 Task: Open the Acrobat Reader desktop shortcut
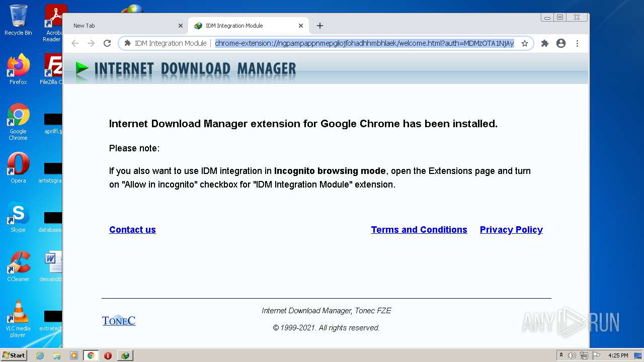coord(53,23)
